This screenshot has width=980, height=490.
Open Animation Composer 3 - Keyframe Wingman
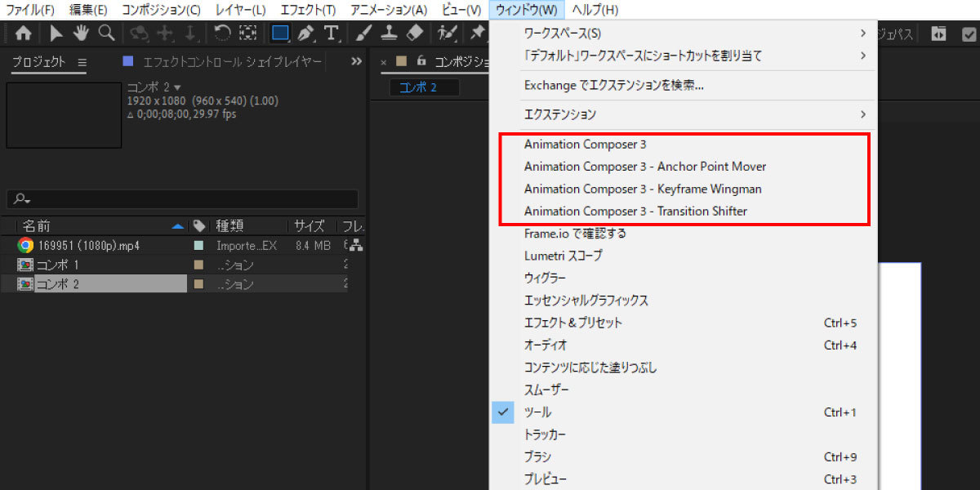coord(684,189)
